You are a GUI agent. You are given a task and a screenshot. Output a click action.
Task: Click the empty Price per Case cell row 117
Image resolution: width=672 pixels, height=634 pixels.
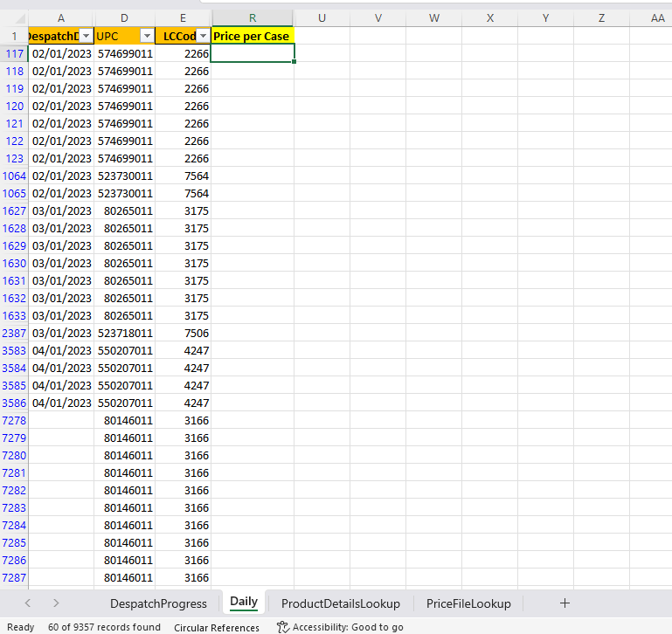pos(253,53)
